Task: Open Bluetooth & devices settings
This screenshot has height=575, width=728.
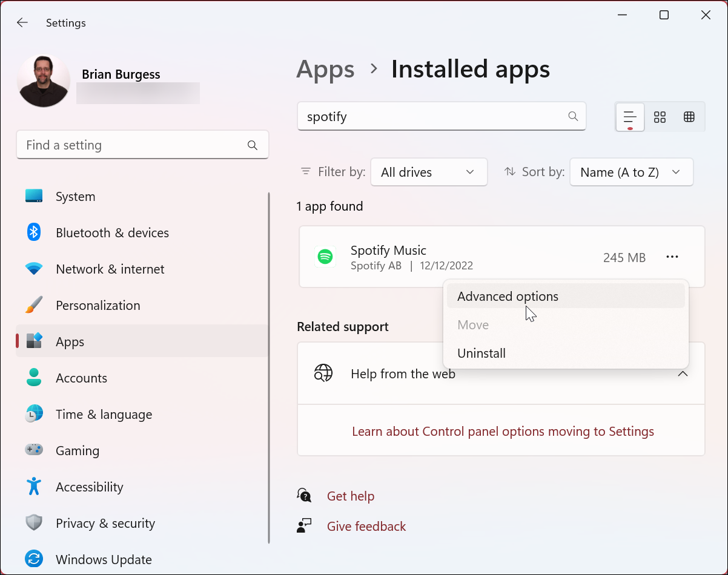Action: (x=142, y=233)
